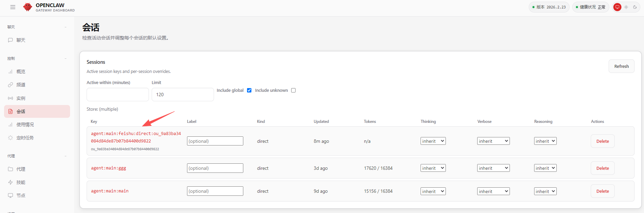Click the 9d ago updated value

click(320, 191)
